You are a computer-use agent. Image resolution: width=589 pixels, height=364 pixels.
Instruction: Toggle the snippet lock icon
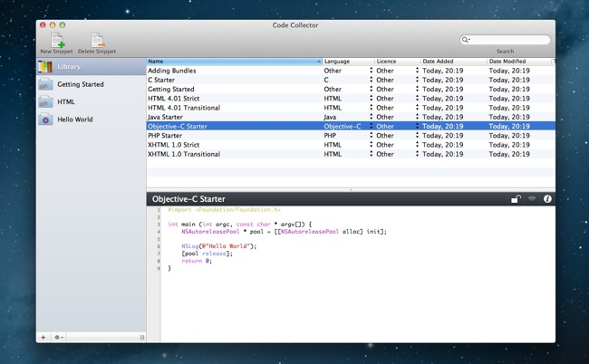(516, 199)
